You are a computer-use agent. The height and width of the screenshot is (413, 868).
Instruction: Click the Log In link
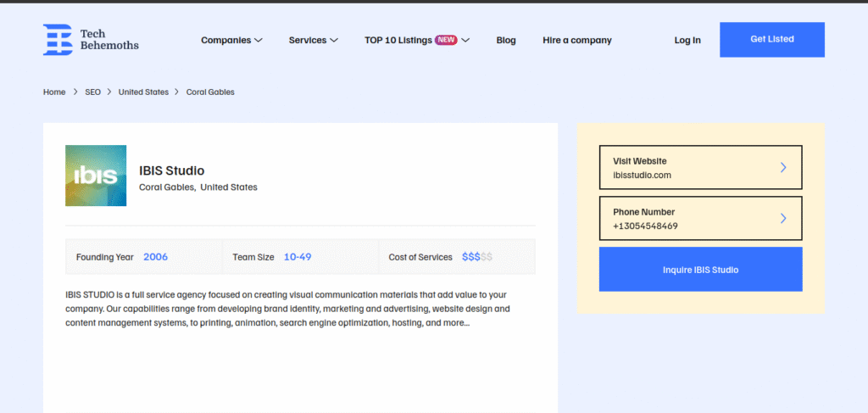pyautogui.click(x=687, y=40)
